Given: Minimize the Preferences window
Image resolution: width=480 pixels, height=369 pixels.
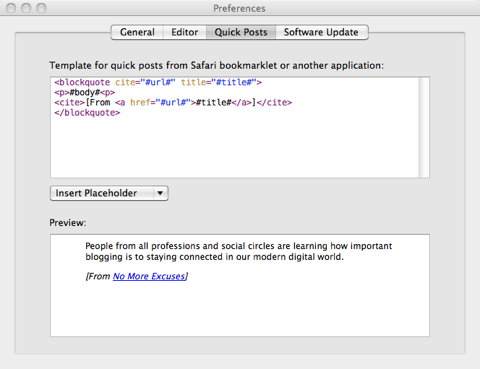Looking at the screenshot, I should [26, 8].
